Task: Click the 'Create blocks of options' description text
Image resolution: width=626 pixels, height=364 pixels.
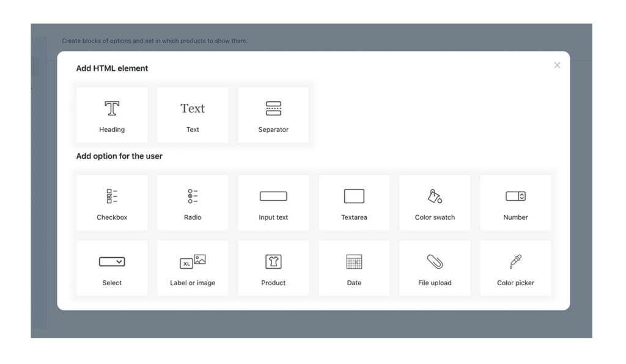Action: pyautogui.click(x=155, y=41)
